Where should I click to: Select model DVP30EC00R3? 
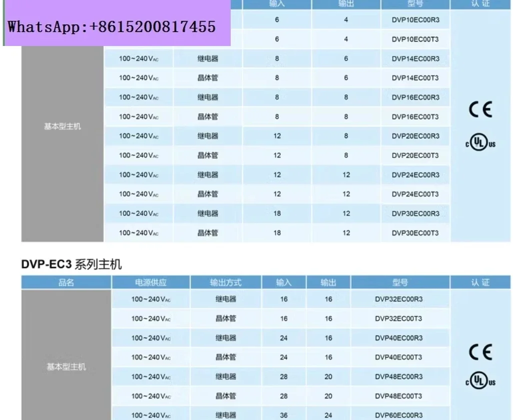point(415,213)
